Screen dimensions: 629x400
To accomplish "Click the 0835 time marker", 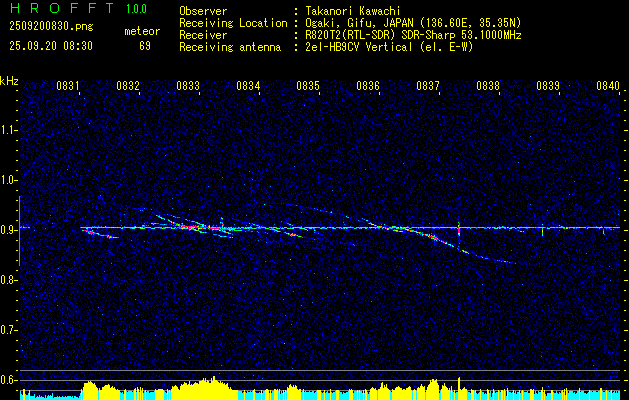I will pyautogui.click(x=308, y=85).
